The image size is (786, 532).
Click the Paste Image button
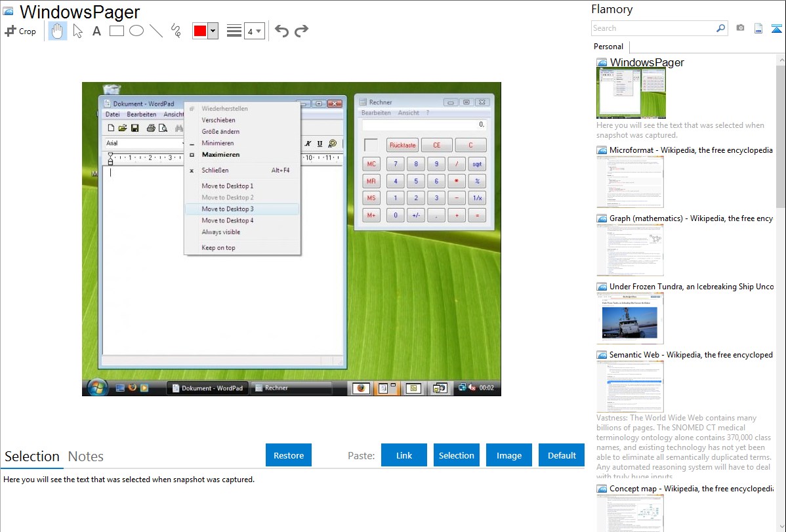click(x=508, y=455)
